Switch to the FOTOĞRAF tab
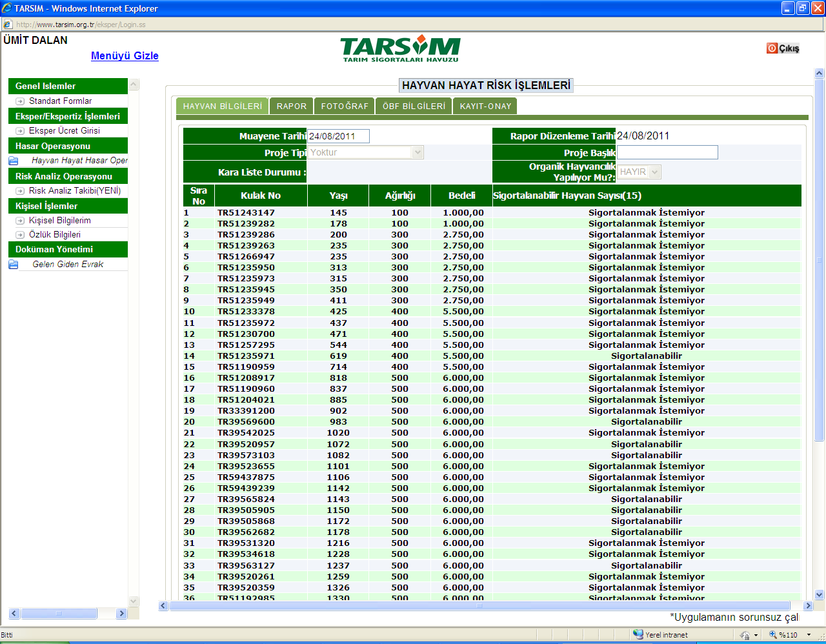The image size is (826, 644). click(345, 106)
